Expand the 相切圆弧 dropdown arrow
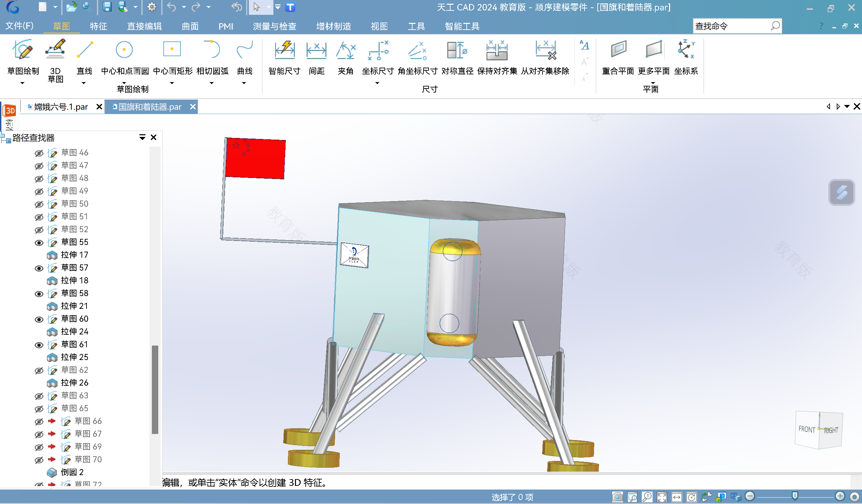 [211, 83]
